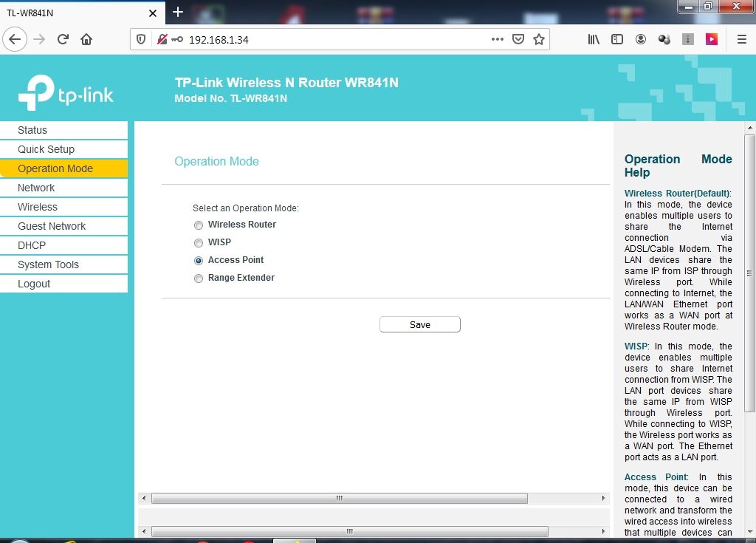Select the WISP operation mode radio button
The image size is (756, 543).
pos(198,243)
